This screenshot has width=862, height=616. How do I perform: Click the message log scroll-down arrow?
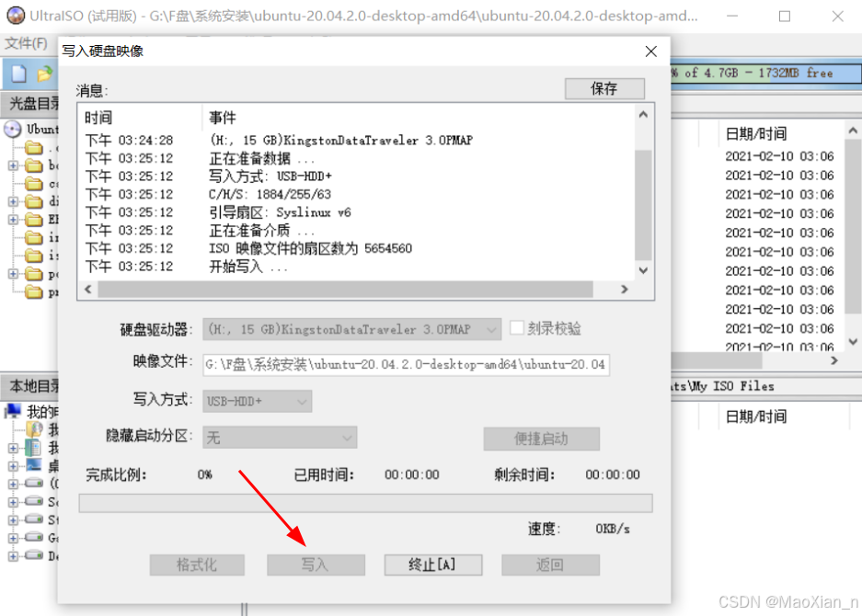(643, 270)
